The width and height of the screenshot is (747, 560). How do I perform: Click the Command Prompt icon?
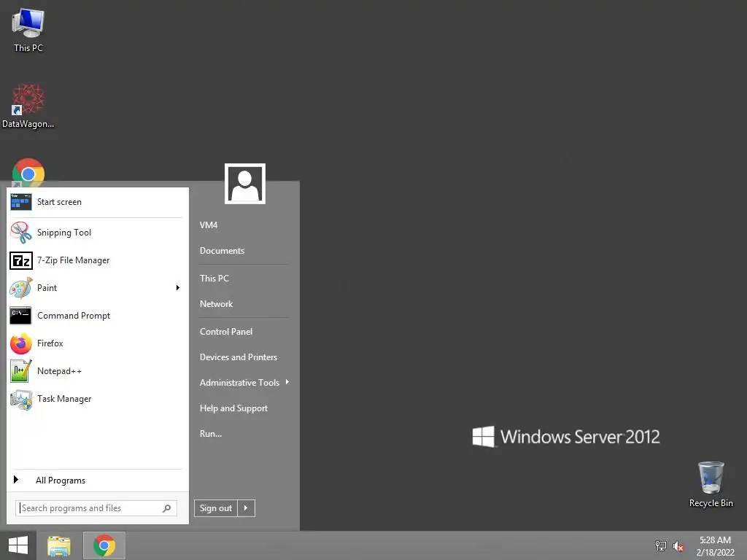(20, 316)
